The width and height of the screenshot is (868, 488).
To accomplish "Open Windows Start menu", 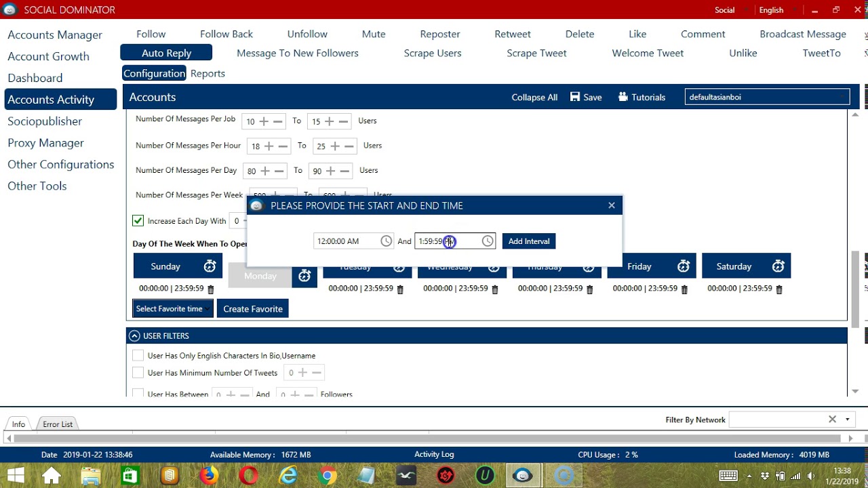I will click(15, 476).
